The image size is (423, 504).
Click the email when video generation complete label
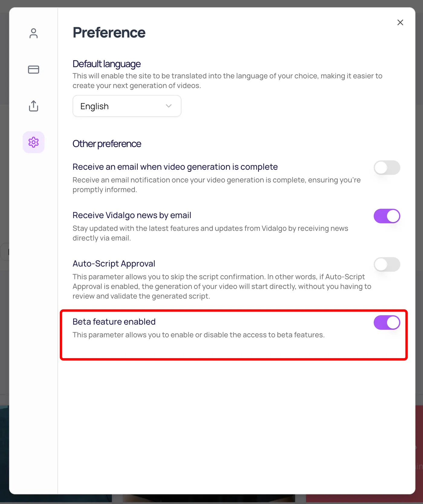click(x=175, y=167)
